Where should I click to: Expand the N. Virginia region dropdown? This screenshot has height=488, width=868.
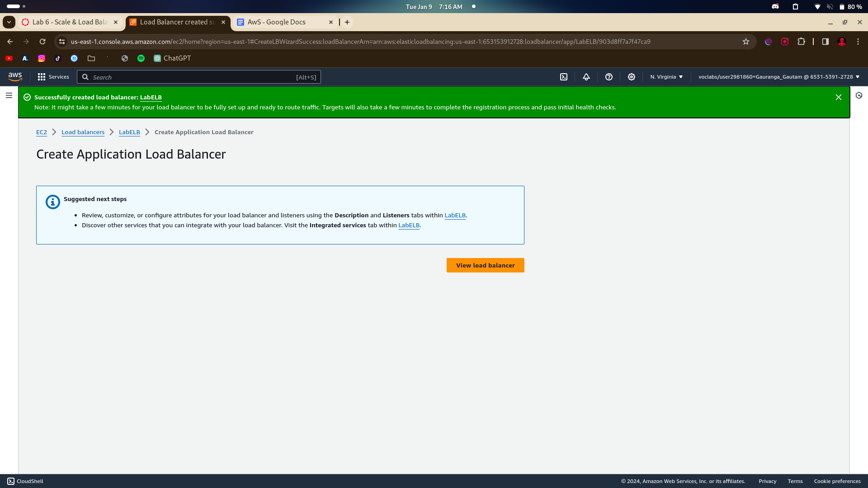tap(666, 77)
